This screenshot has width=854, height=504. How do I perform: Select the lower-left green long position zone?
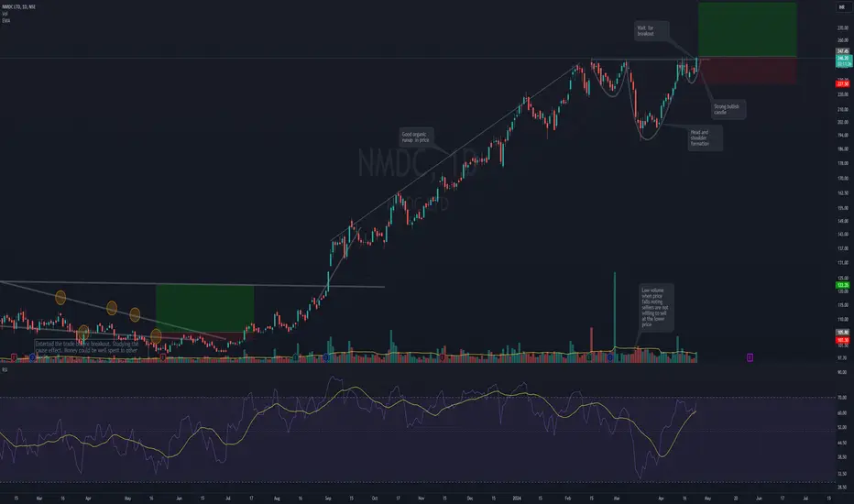(x=204, y=308)
